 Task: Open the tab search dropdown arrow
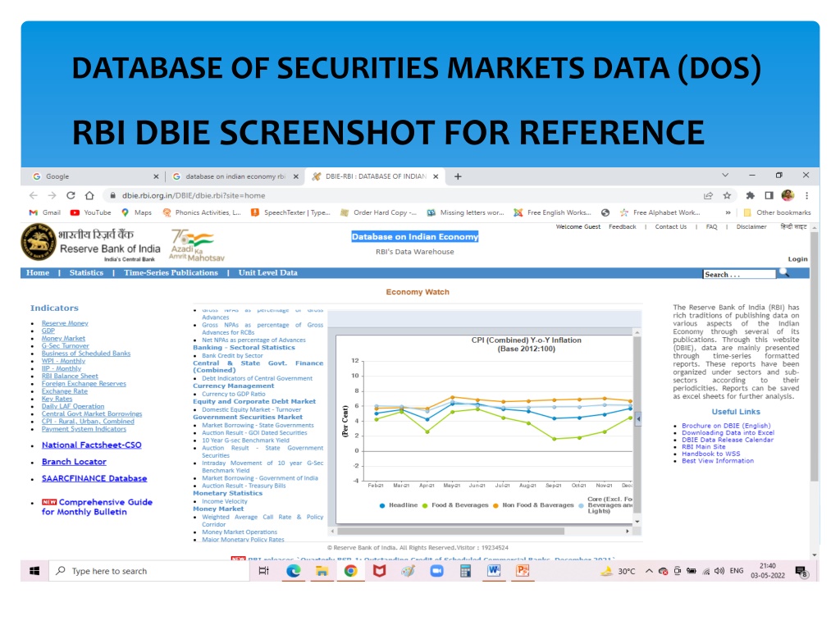[725, 176]
